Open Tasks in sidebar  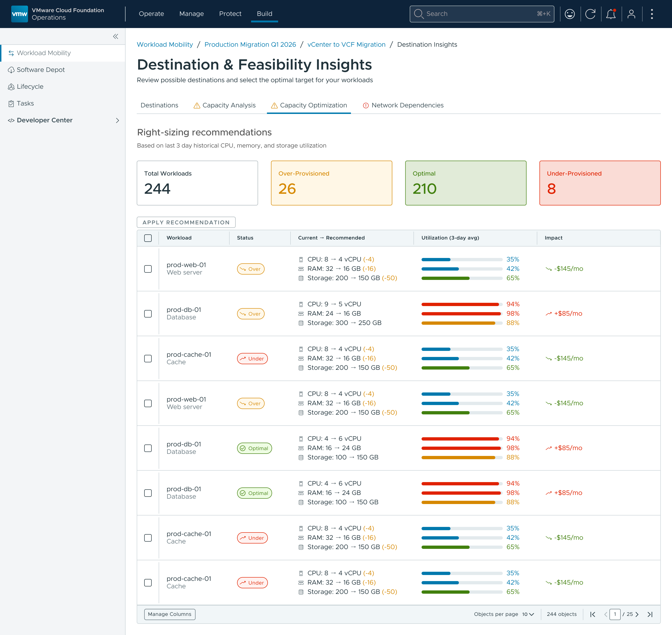[x=63, y=104]
